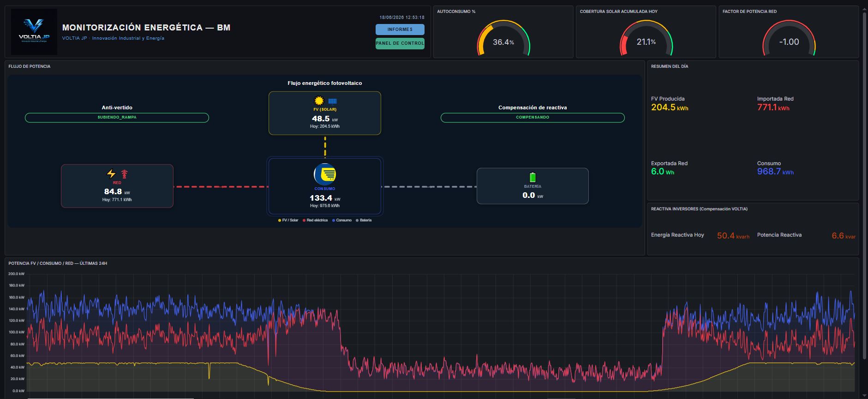Click the red transmission tower icon
The image size is (868, 399).
[x=125, y=174]
